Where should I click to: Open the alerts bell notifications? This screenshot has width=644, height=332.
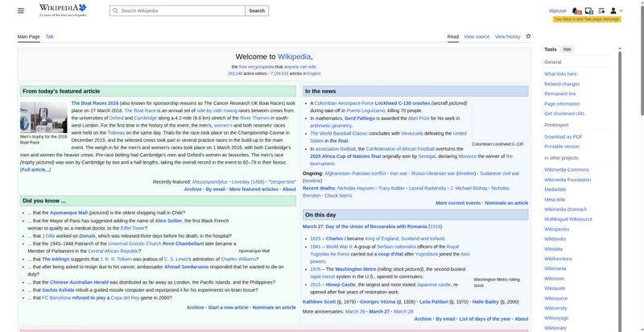pos(577,10)
